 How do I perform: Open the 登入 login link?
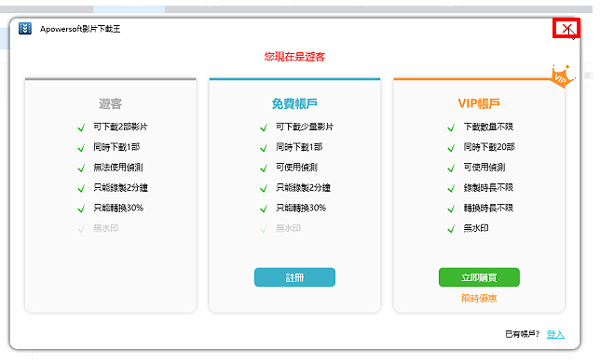(x=555, y=334)
